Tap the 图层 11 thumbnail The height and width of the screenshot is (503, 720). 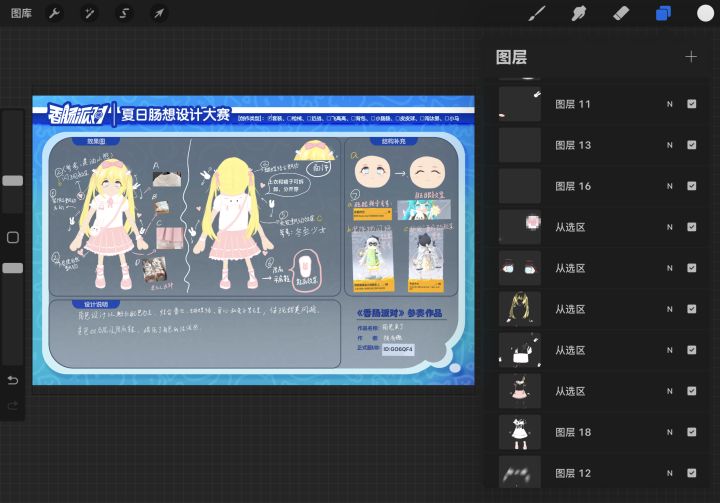pyautogui.click(x=520, y=104)
